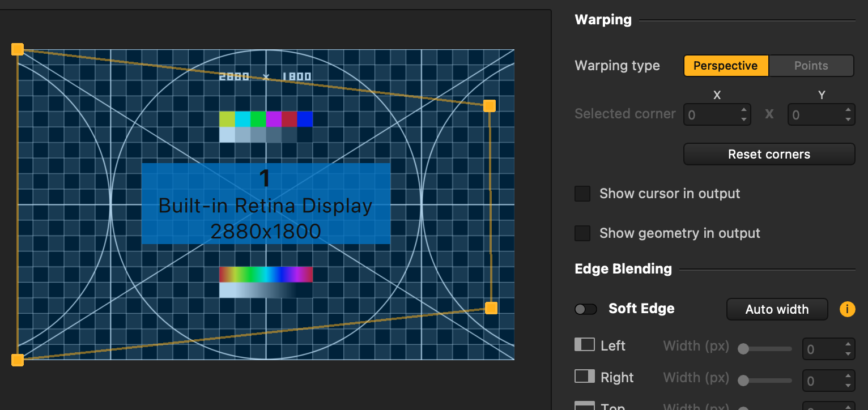Select the Perspective warping mode
The image size is (868, 410).
click(x=726, y=66)
